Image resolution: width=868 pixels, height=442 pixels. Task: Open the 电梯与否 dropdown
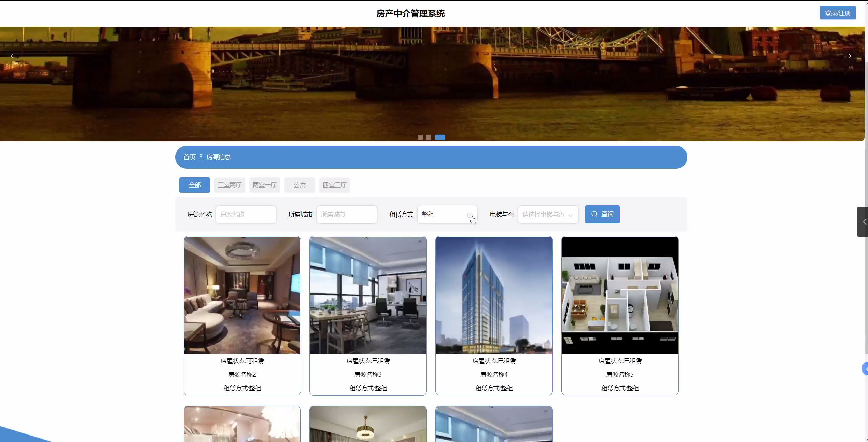(548, 214)
